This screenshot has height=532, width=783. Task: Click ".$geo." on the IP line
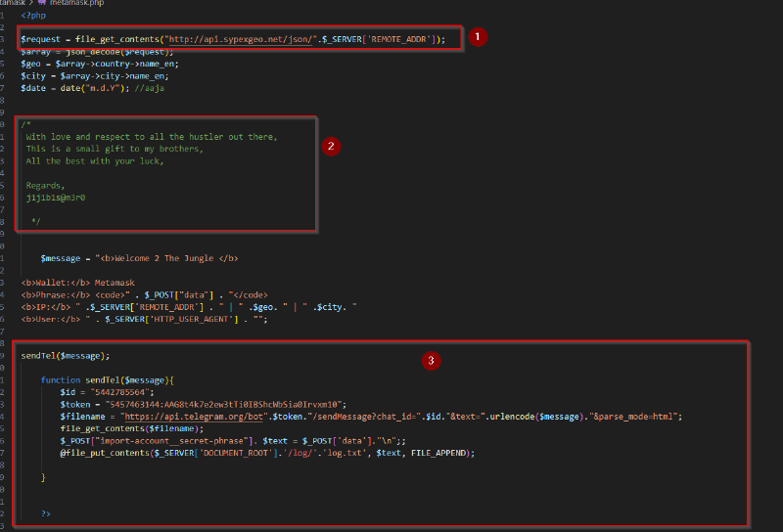click(262, 307)
